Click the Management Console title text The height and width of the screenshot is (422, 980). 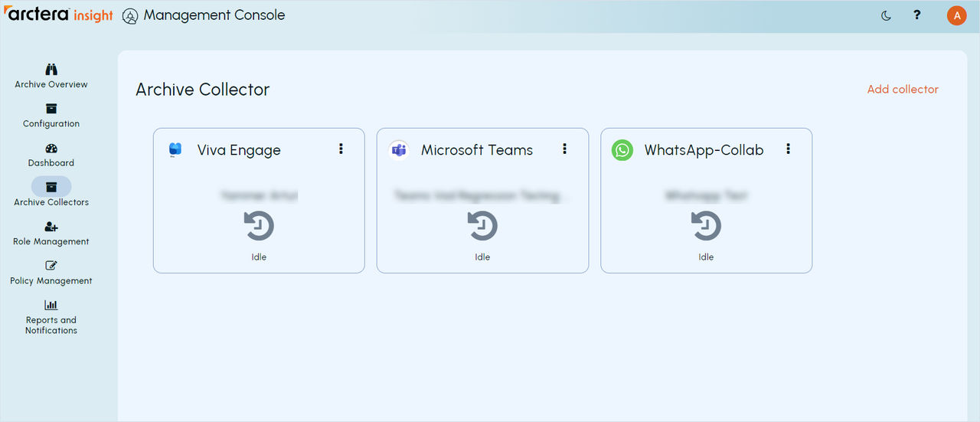tap(214, 15)
